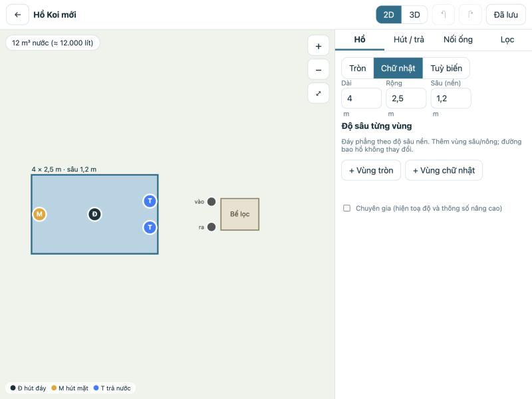Fit the view using the expand icon
The width and height of the screenshot is (532, 399).
pyautogui.click(x=319, y=93)
